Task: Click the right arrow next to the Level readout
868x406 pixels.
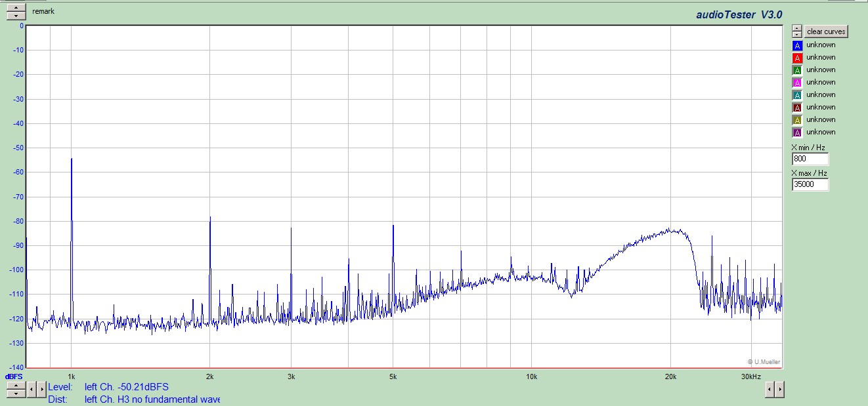Action: tap(41, 390)
